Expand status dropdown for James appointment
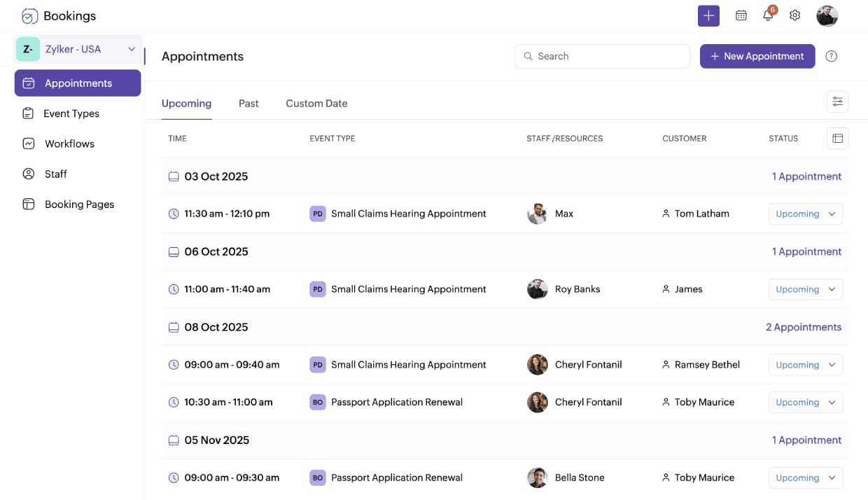The image size is (868, 500). (x=805, y=289)
